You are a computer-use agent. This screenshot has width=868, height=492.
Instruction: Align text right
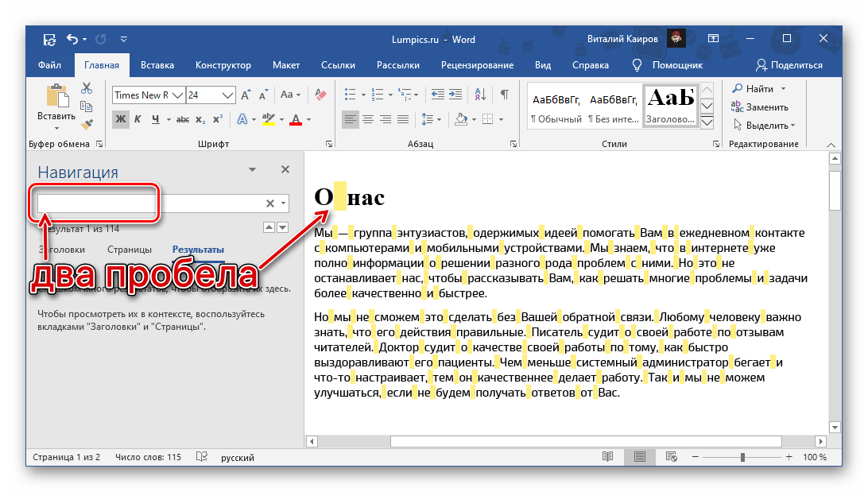click(386, 119)
